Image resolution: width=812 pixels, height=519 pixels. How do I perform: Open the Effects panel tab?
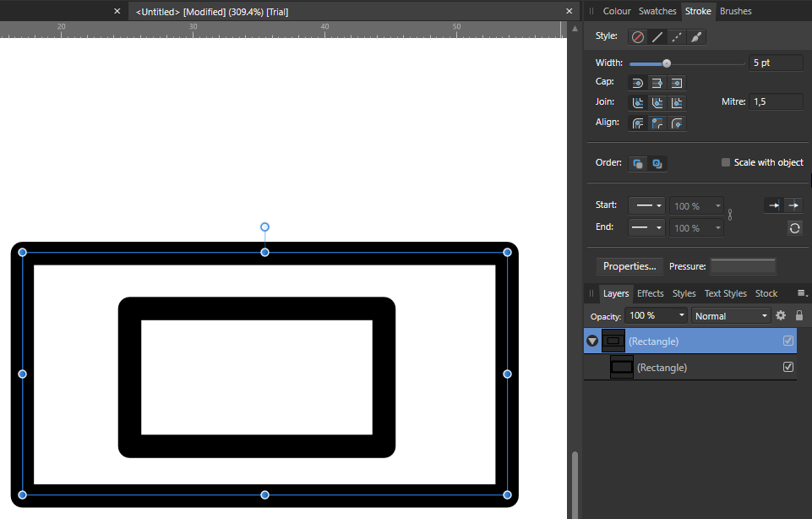[x=650, y=293]
